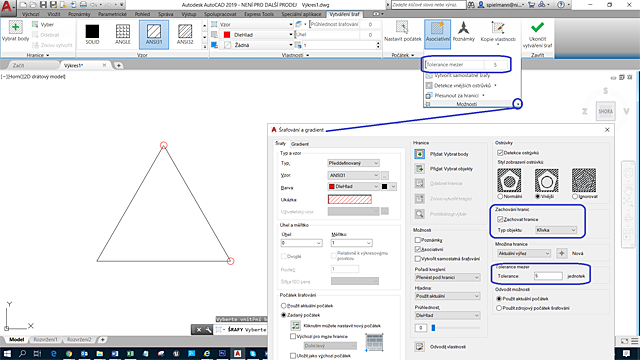Select the ANSI32 hatch pattern
The image size is (640, 360).
(x=185, y=32)
